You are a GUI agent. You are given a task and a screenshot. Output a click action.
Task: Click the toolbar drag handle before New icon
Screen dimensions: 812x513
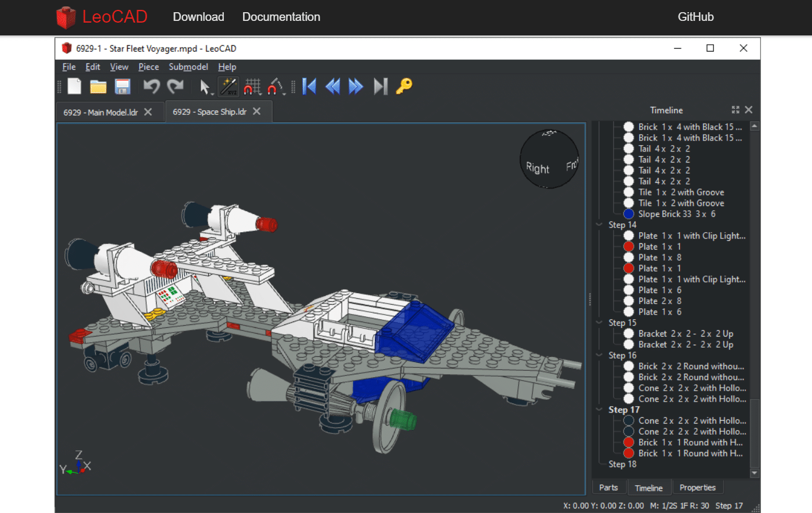click(x=59, y=87)
